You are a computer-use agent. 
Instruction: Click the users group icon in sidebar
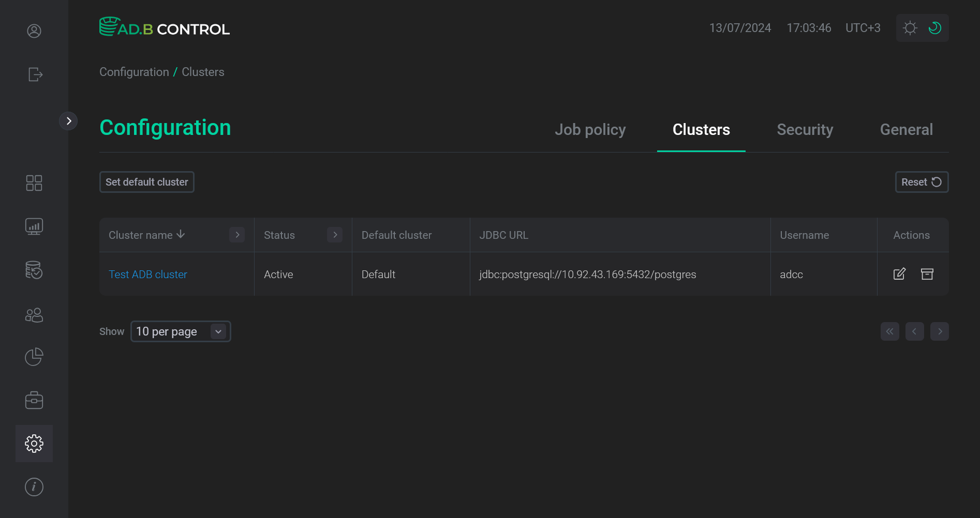coord(34,314)
